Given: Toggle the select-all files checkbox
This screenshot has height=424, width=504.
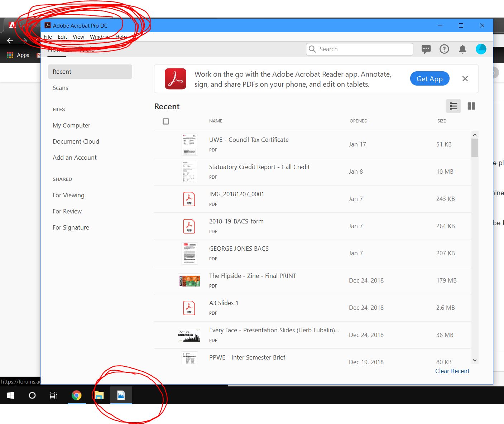Looking at the screenshot, I should point(166,121).
